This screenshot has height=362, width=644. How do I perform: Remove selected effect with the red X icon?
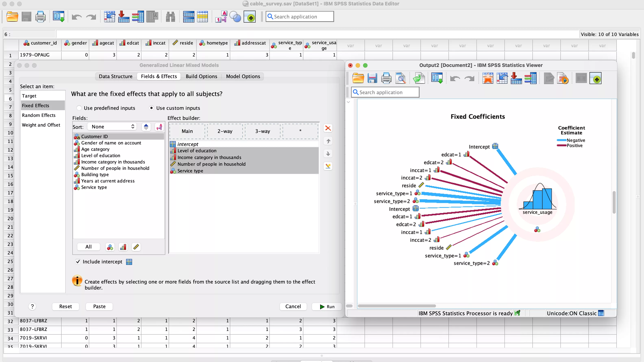tap(328, 128)
